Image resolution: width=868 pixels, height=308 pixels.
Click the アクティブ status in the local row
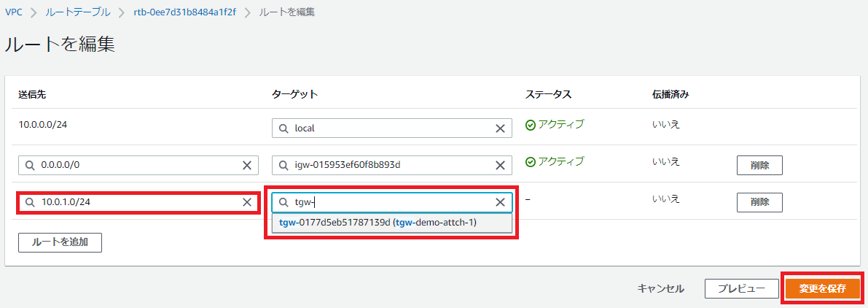pos(555,125)
